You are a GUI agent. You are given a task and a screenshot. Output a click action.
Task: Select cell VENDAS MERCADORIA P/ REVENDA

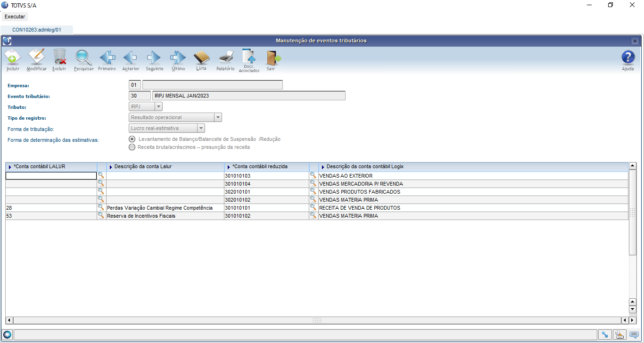[473, 184]
